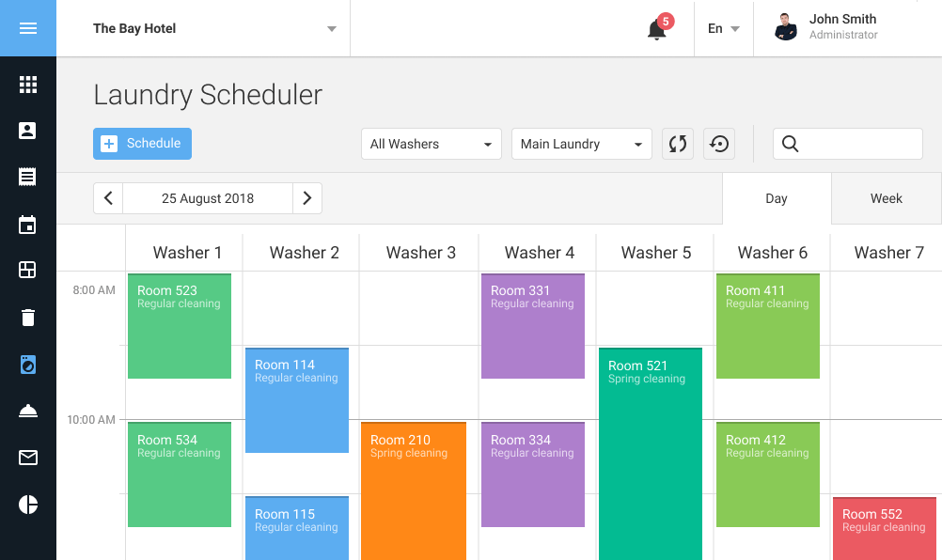Screen dimensions: 942x560
Task: Switch to the Week tab
Action: 886,198
